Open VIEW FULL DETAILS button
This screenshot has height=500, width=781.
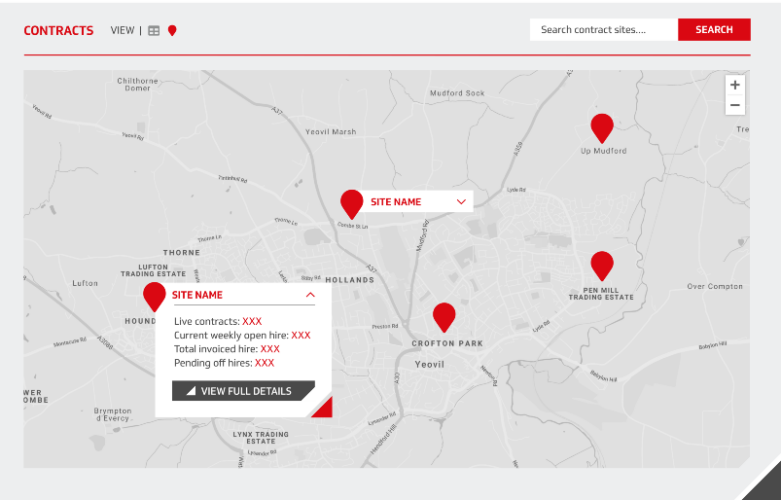[x=243, y=391]
